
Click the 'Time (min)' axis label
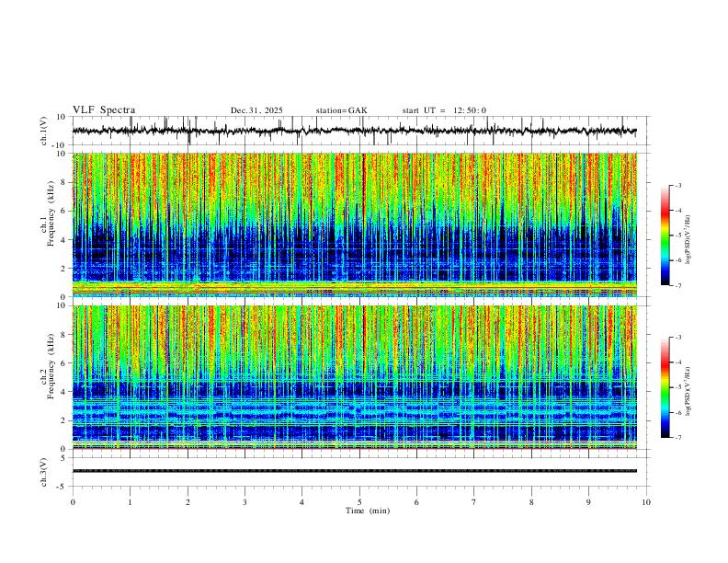(368, 511)
